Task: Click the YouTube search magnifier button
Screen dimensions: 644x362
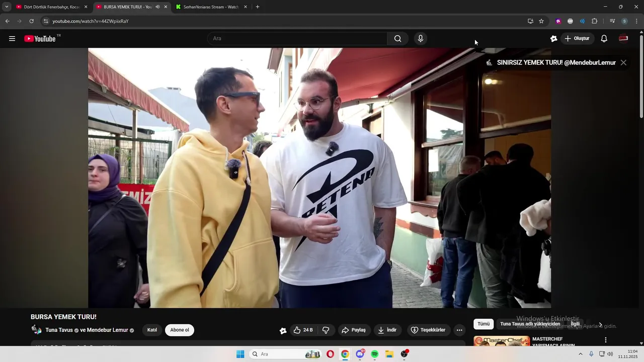Action: pyautogui.click(x=397, y=39)
